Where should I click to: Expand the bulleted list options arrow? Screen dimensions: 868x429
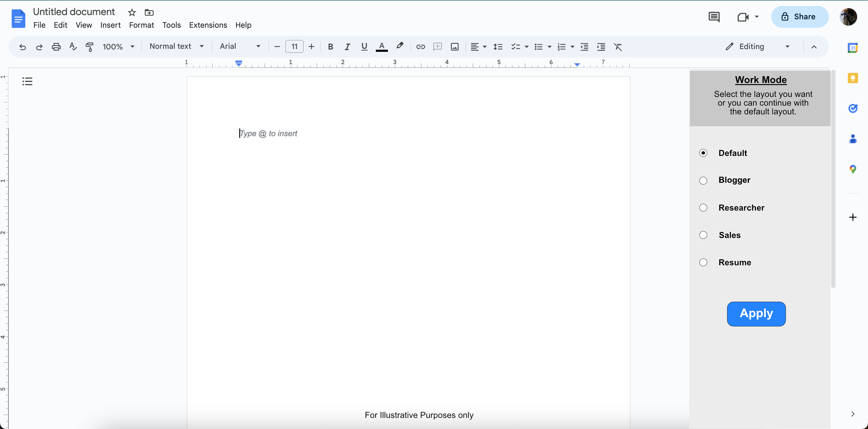[x=549, y=47]
